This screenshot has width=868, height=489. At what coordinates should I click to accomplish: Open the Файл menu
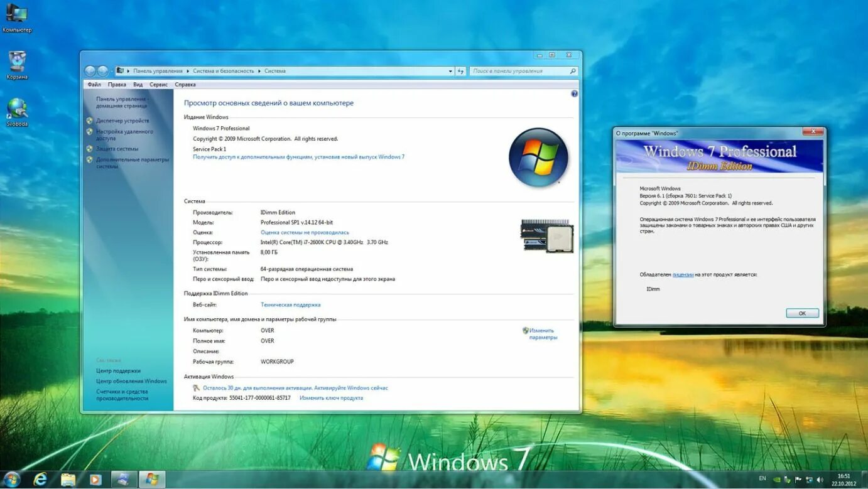click(94, 84)
